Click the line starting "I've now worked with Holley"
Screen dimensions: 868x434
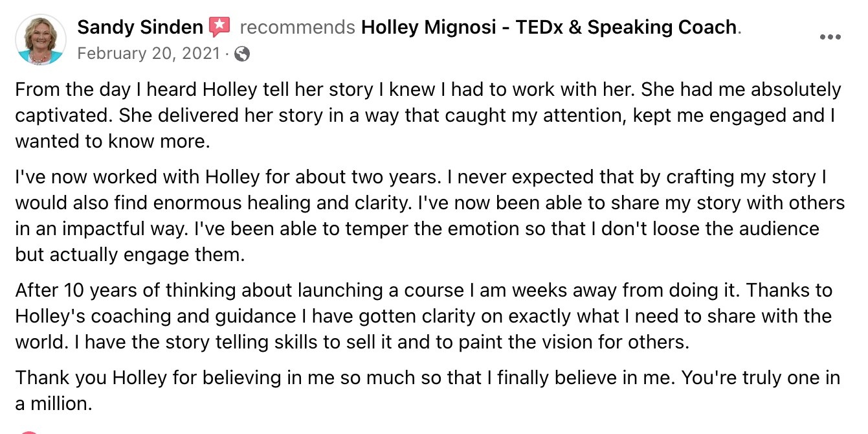pyautogui.click(x=421, y=177)
